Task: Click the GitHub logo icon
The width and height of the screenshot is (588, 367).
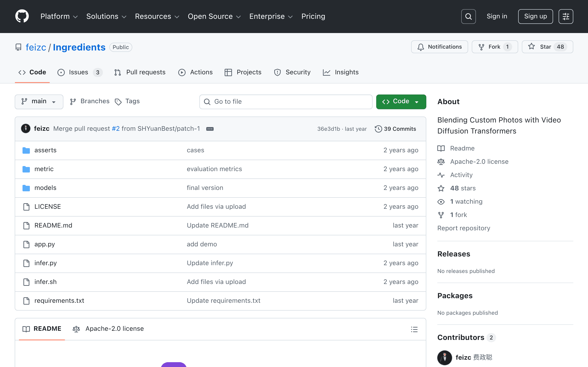Action: tap(22, 16)
